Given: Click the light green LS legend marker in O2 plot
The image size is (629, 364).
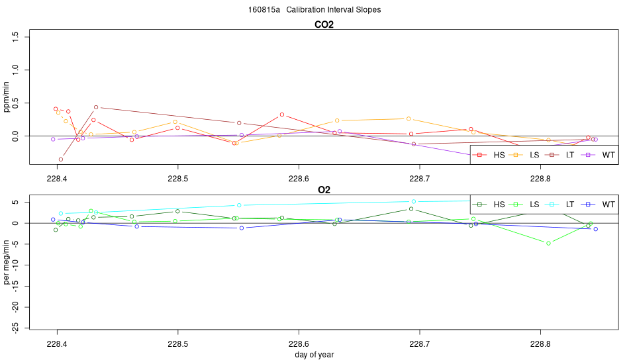Looking at the screenshot, I should click(516, 205).
